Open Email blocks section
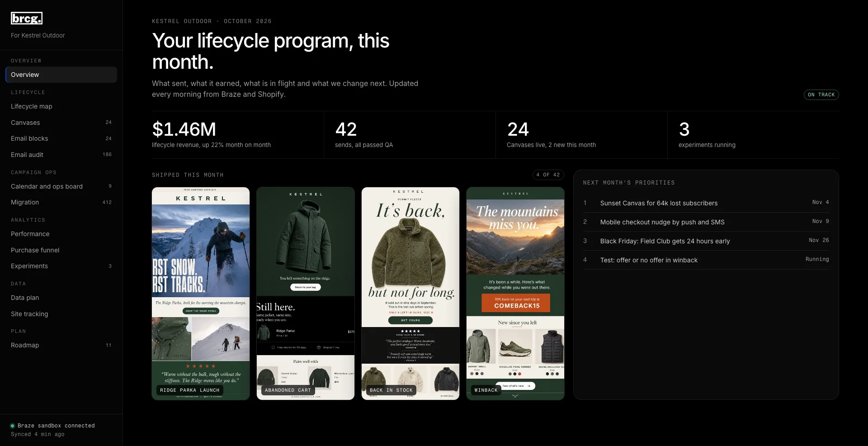This screenshot has height=446, width=868. pos(61,138)
